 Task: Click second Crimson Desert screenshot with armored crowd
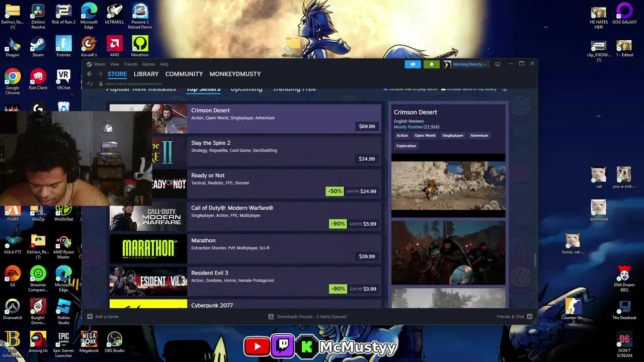pyautogui.click(x=448, y=253)
